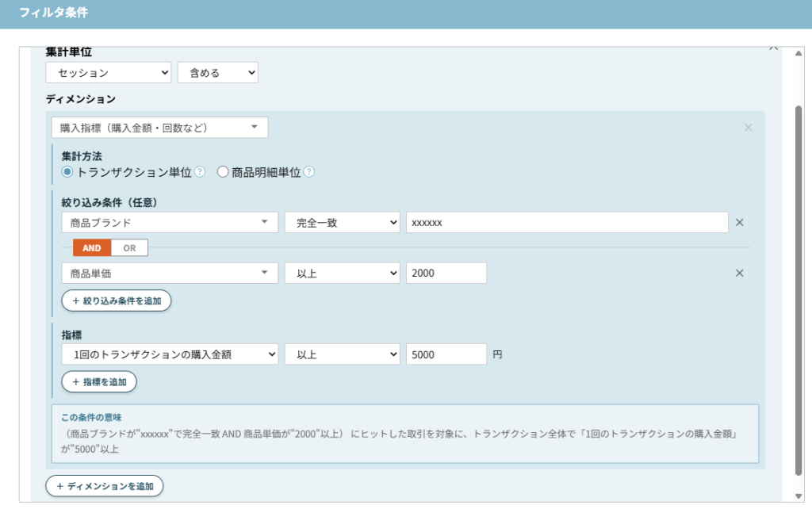
Task: Open the 完全一致 match type dropdown
Action: coord(342,223)
